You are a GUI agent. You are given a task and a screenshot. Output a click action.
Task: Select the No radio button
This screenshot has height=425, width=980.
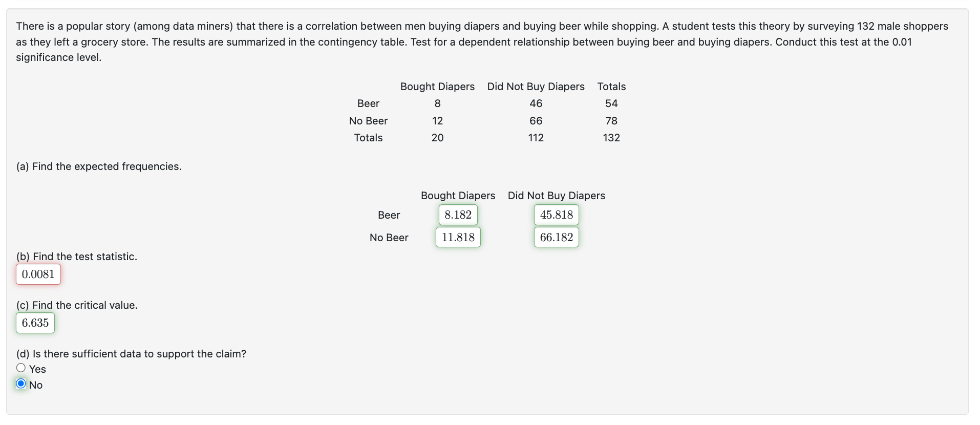21,384
